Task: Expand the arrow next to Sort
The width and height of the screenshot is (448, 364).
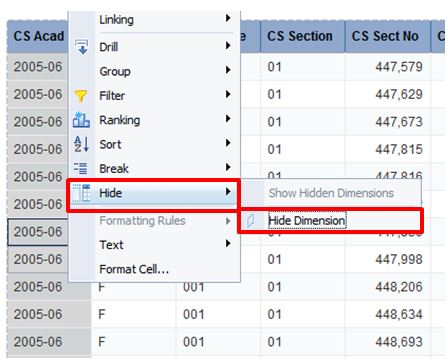Action: click(x=228, y=143)
